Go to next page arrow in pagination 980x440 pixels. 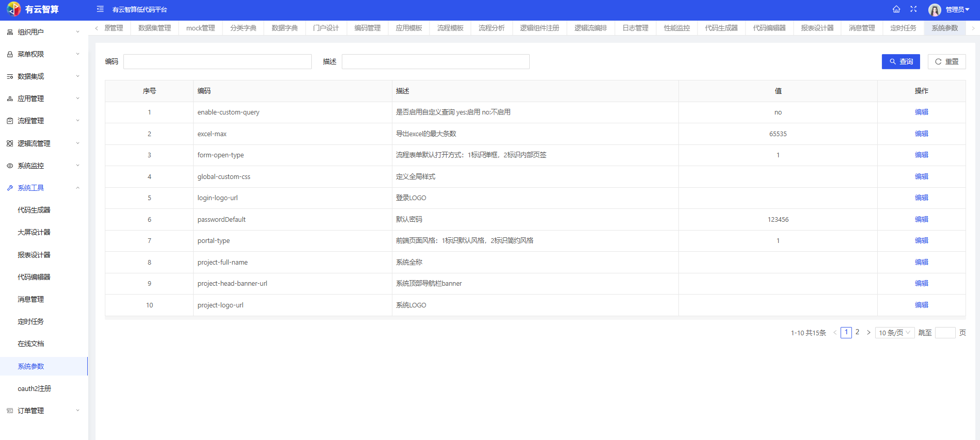(868, 333)
